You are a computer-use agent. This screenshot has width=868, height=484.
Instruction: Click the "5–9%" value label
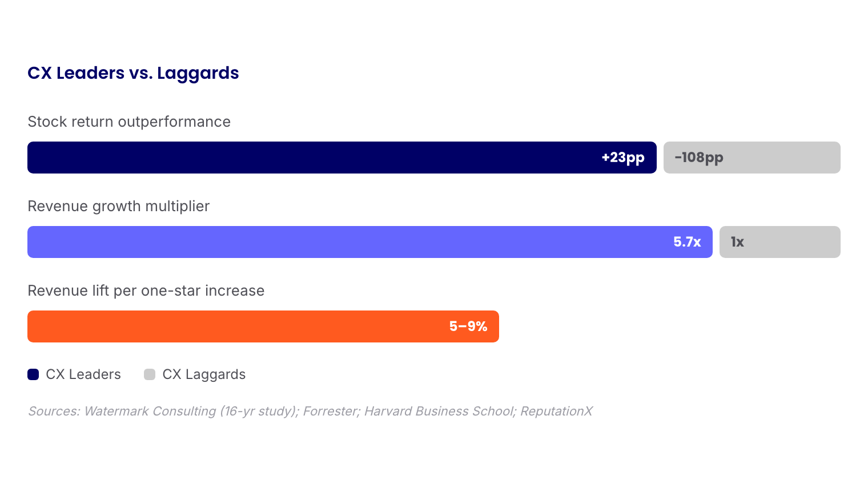[x=468, y=326]
